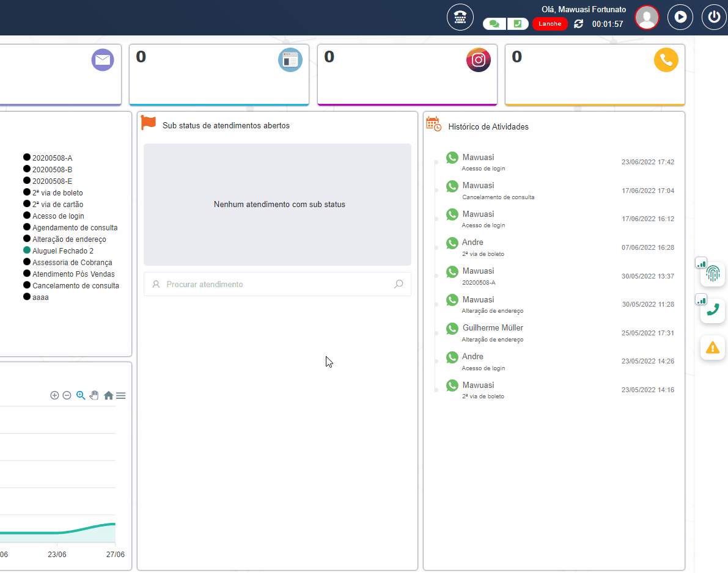The width and height of the screenshot is (728, 573).
Task: Toggle legend item Assessoria de Cobrança
Action: point(68,262)
